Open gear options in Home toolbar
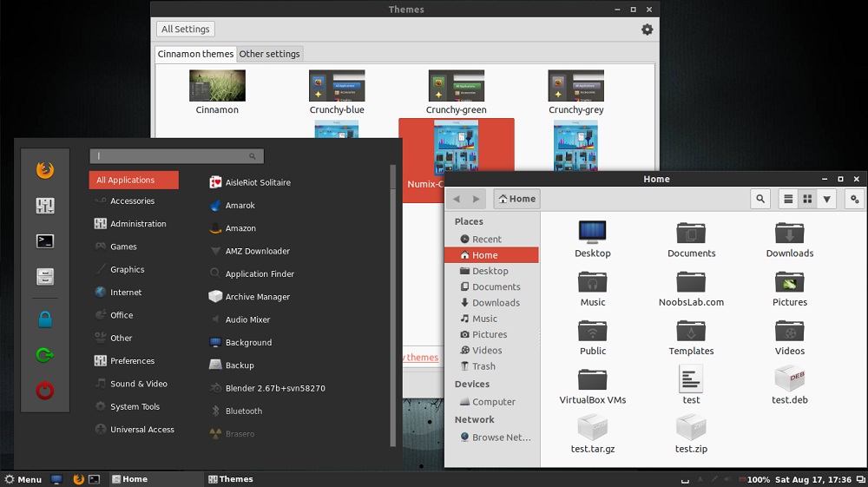 pyautogui.click(x=854, y=199)
